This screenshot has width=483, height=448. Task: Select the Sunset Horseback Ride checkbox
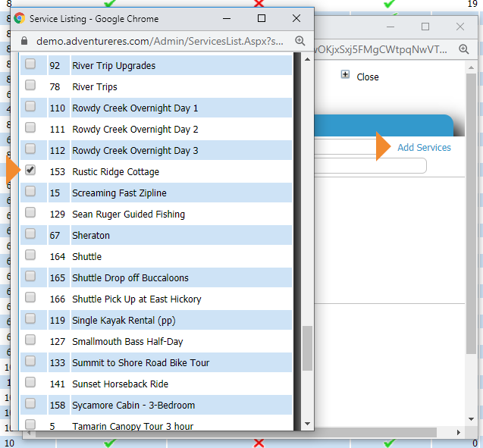click(x=30, y=383)
